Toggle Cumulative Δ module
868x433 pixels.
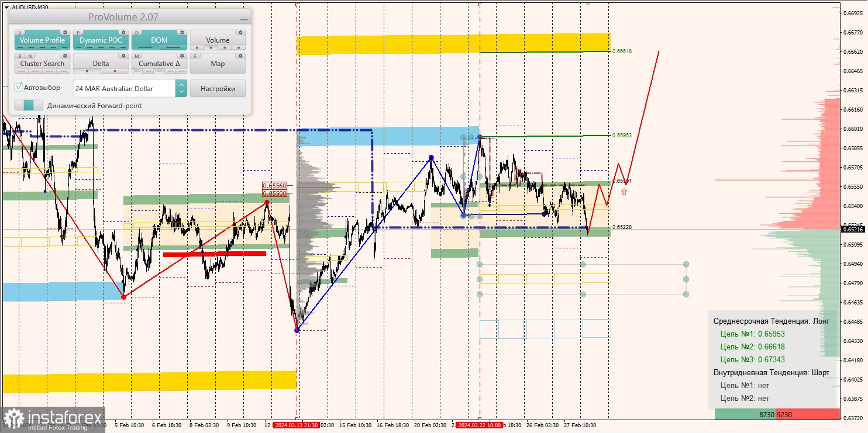click(159, 64)
